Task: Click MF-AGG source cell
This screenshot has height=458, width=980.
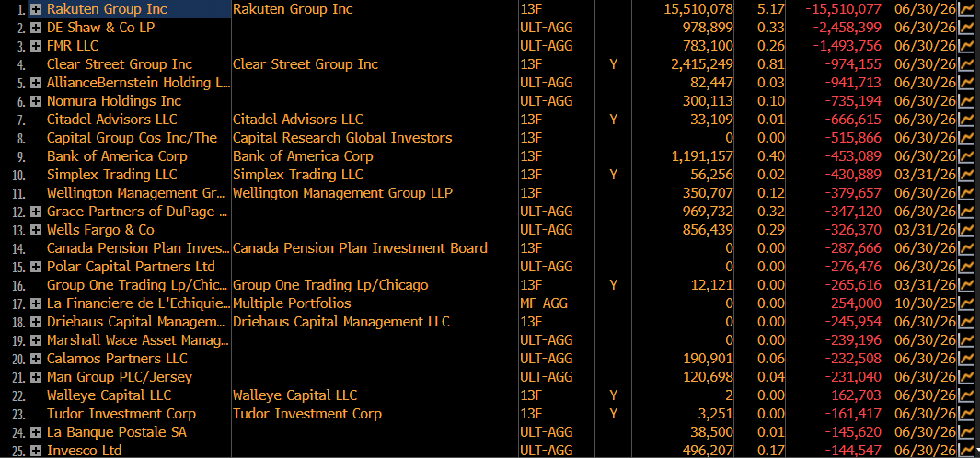Action: (544, 303)
